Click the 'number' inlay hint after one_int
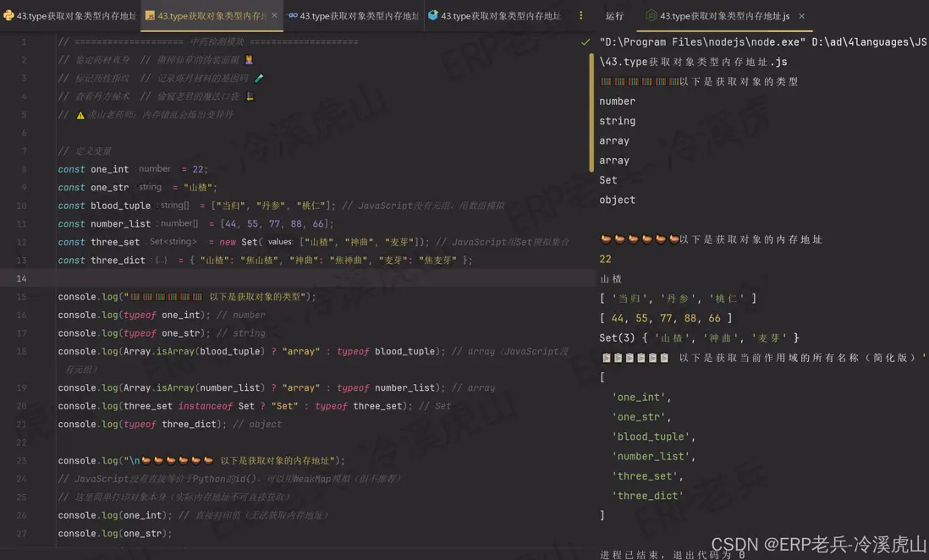 pos(154,169)
